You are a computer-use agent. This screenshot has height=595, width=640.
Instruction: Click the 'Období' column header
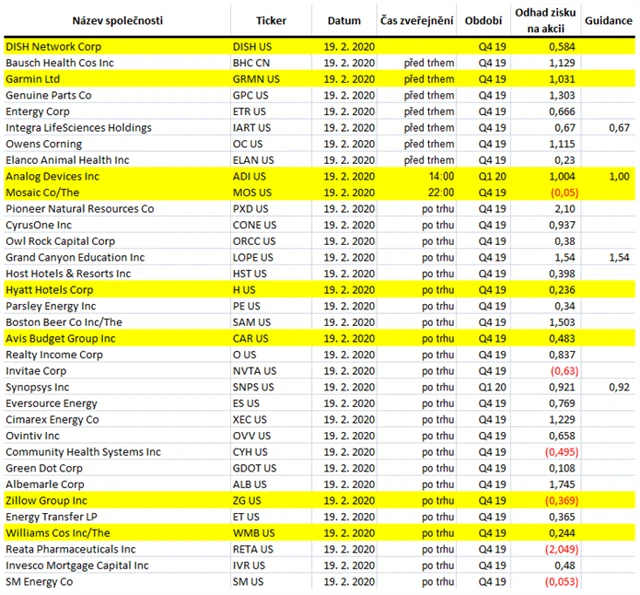[x=485, y=20]
